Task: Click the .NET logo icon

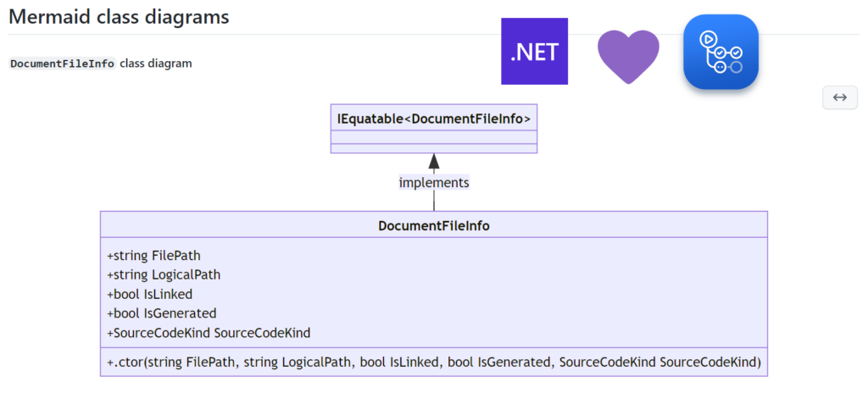Action: [x=534, y=51]
